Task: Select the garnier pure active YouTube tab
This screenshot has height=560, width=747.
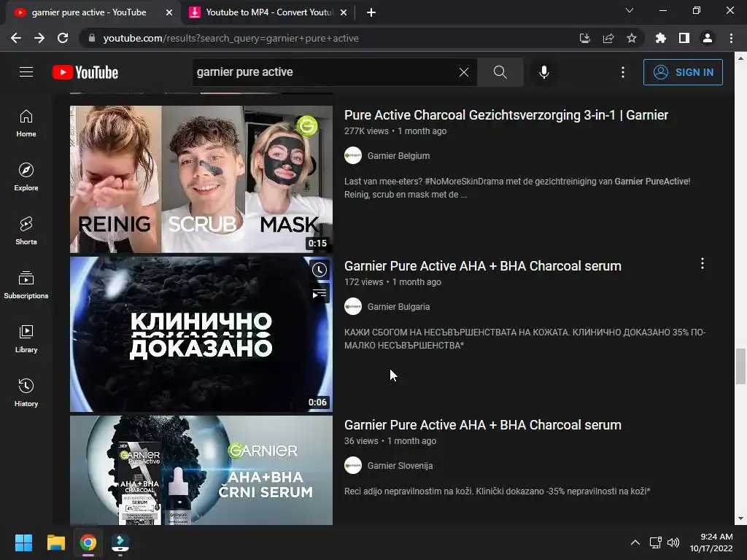Action: [x=93, y=12]
